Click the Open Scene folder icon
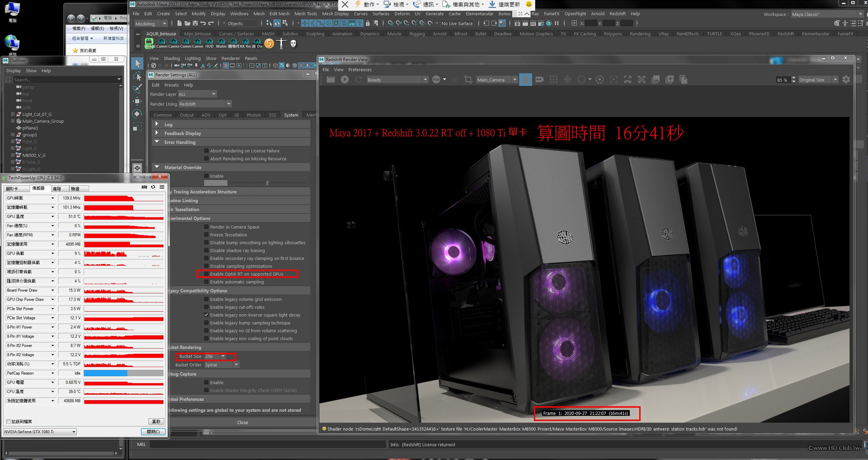 click(x=187, y=23)
